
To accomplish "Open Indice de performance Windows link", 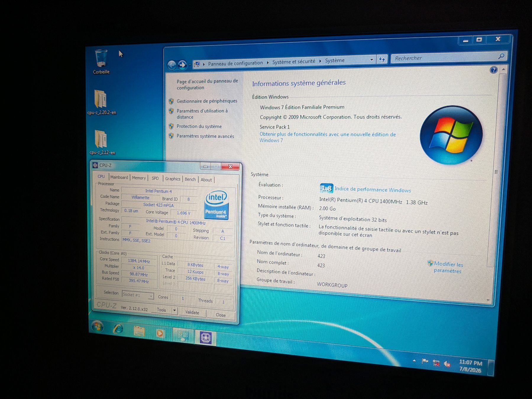I will coord(373,189).
